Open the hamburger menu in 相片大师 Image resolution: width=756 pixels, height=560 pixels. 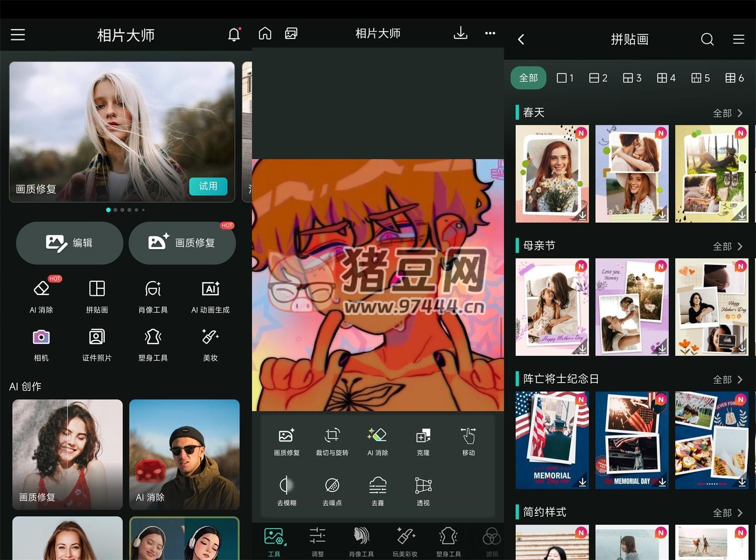pyautogui.click(x=18, y=35)
